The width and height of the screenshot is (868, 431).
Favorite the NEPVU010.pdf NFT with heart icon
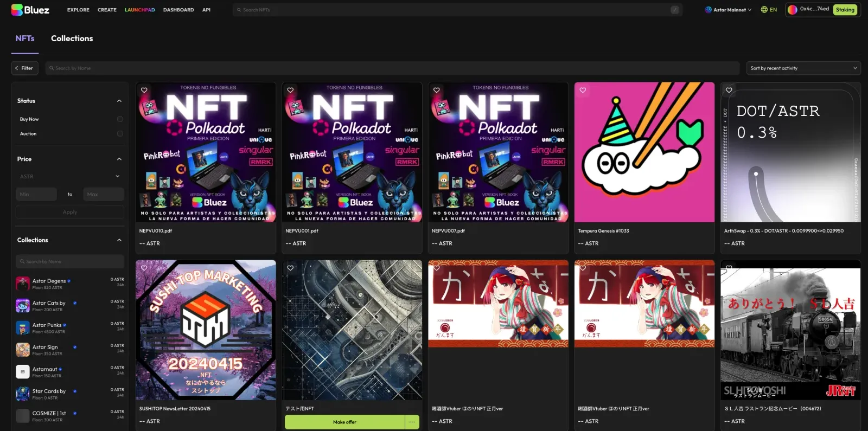coord(144,91)
